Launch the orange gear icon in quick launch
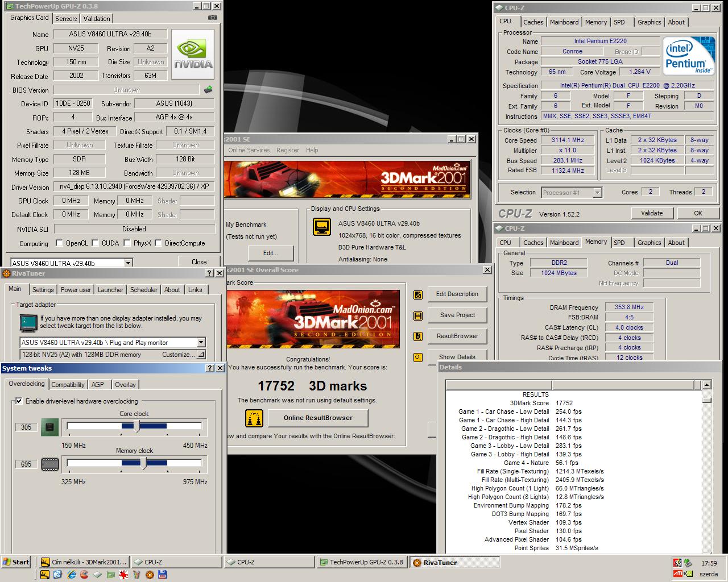Image resolution: width=728 pixels, height=582 pixels. point(150,575)
